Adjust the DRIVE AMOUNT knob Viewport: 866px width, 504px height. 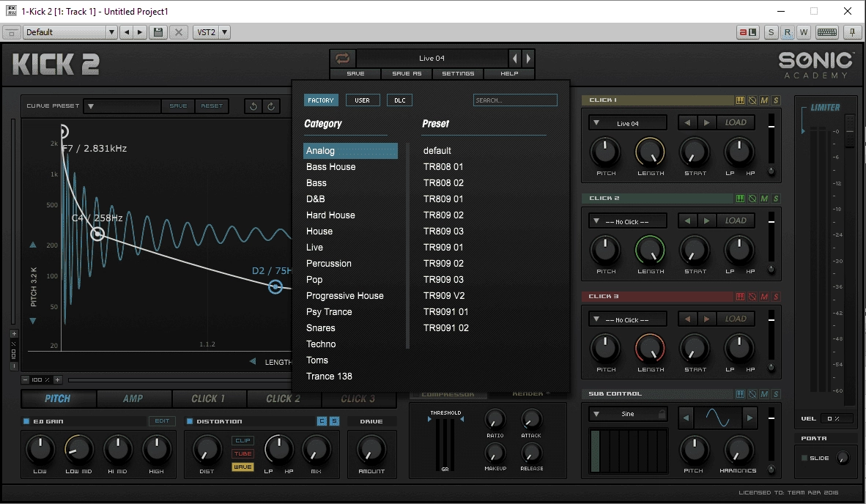371,449
